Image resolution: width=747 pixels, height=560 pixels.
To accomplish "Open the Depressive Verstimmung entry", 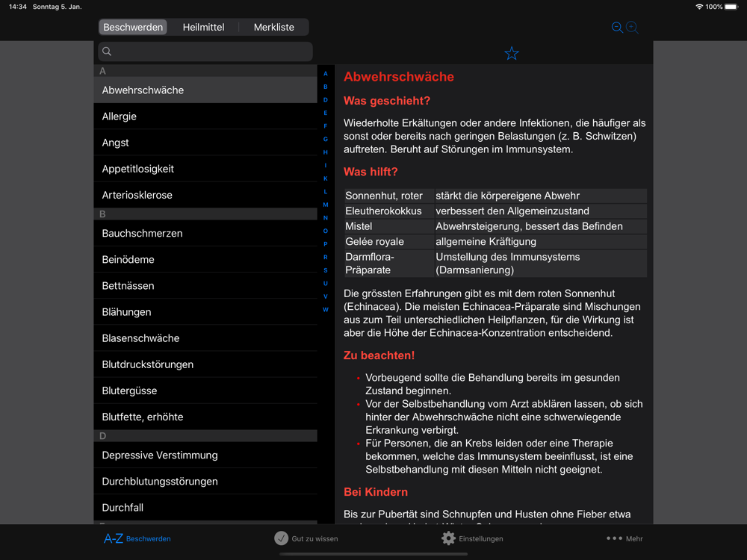I will pyautogui.click(x=205, y=455).
